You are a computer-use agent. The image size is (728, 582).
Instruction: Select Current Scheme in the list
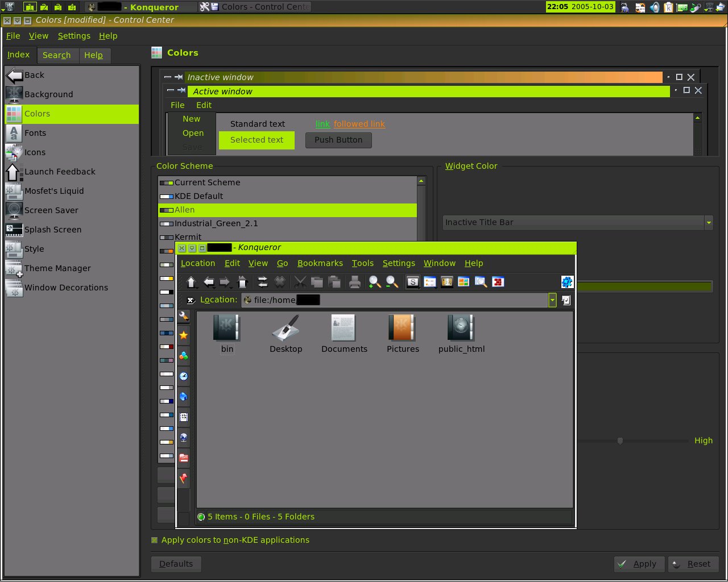click(x=287, y=182)
